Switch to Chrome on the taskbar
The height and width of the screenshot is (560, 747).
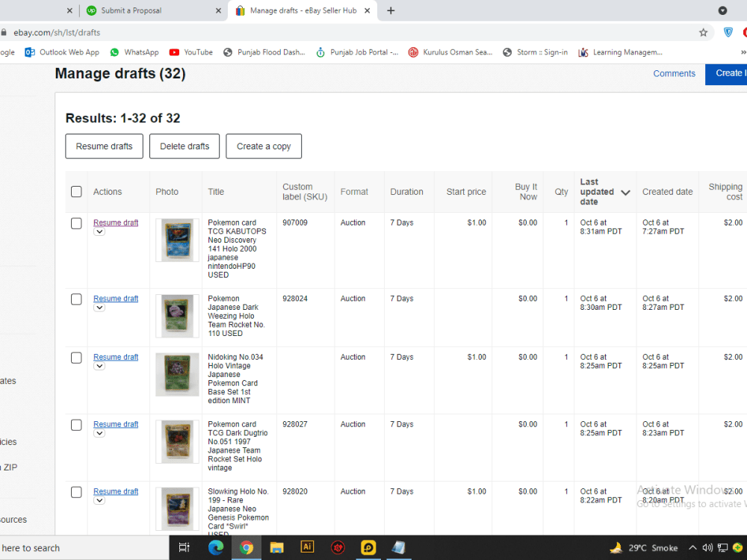pyautogui.click(x=247, y=547)
